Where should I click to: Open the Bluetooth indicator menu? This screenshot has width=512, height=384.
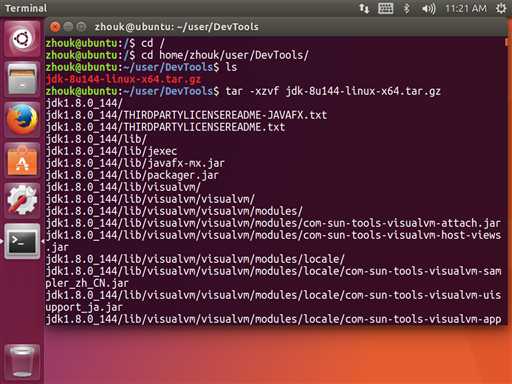click(406, 8)
